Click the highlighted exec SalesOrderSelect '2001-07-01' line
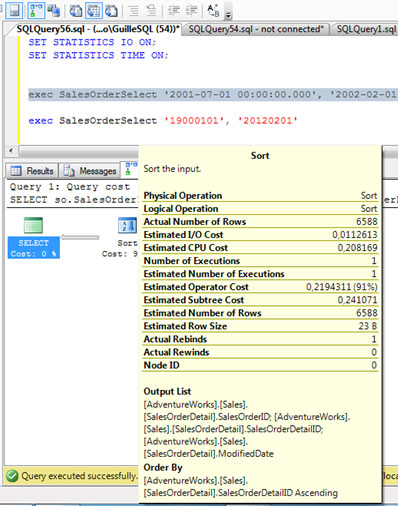The width and height of the screenshot is (398, 506). [213, 94]
